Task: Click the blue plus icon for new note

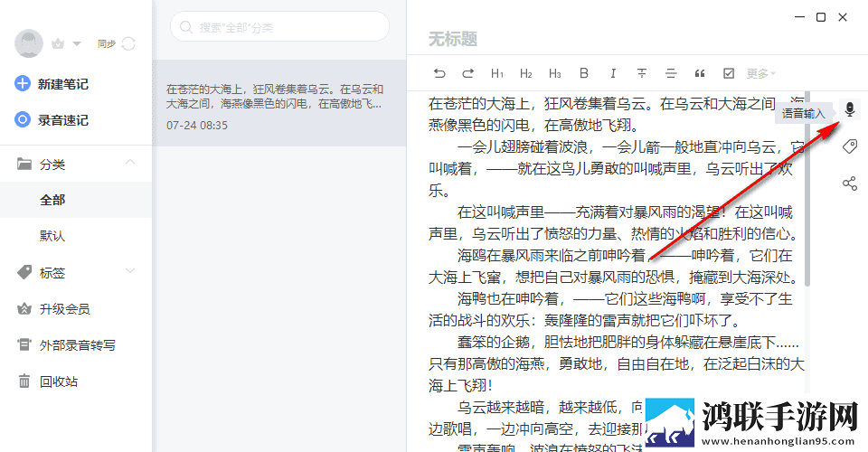Action: [x=22, y=83]
